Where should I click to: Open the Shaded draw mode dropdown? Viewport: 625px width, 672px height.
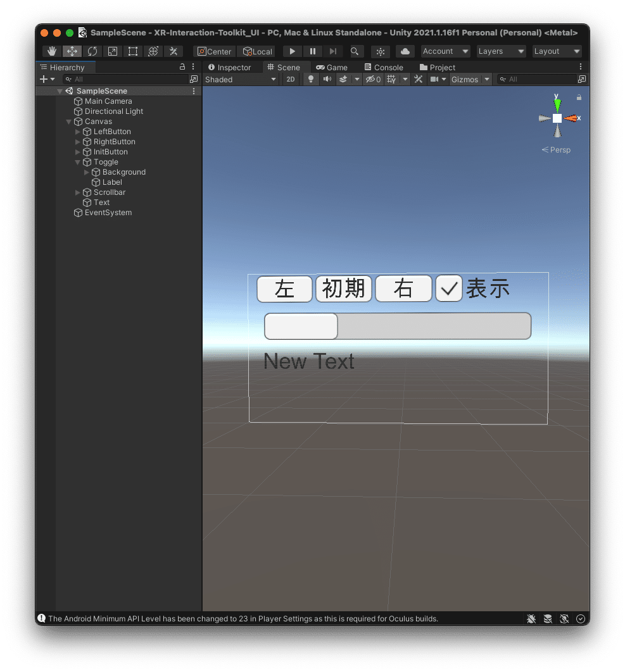click(x=241, y=79)
